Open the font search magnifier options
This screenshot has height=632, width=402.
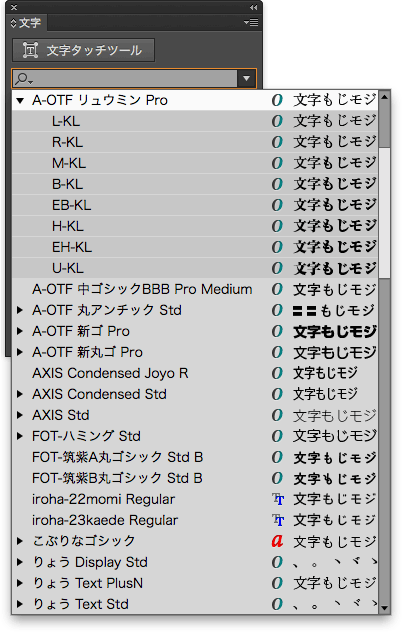click(23, 79)
